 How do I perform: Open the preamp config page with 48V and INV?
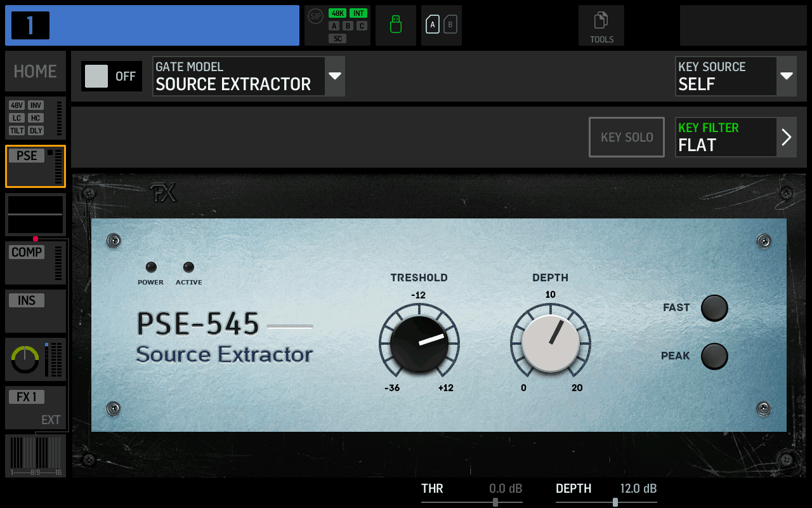point(35,118)
